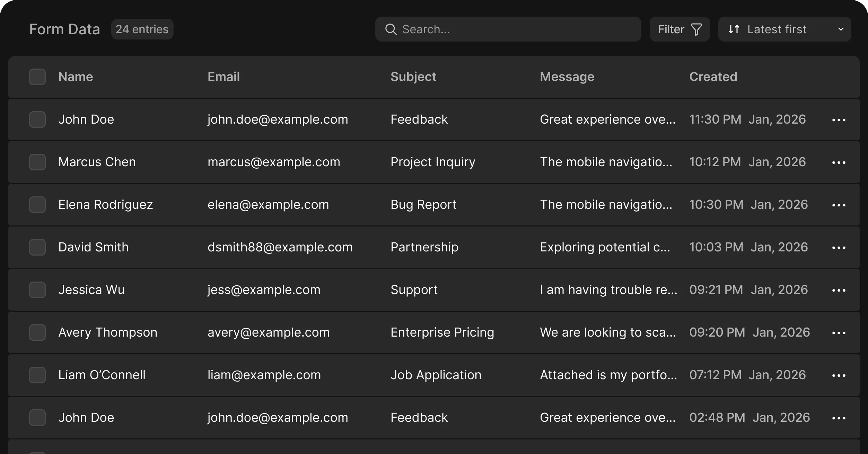This screenshot has height=454, width=868.
Task: Open more options for Jessica Wu row
Action: pyautogui.click(x=839, y=290)
